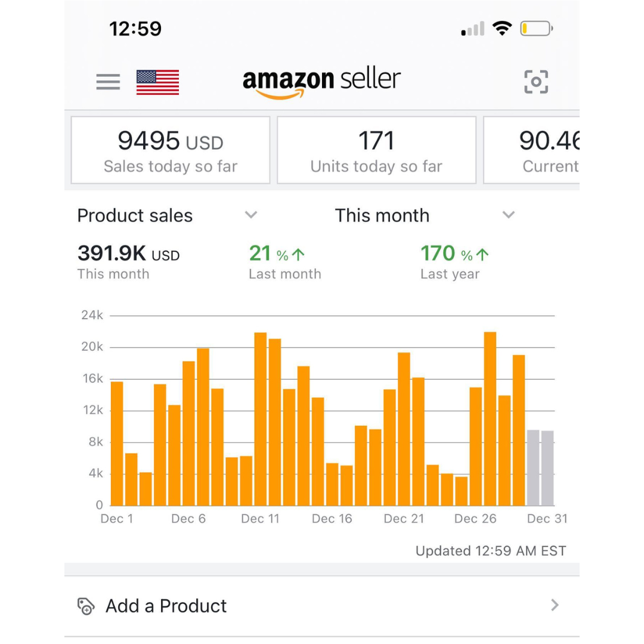Tap the Units today so far card
This screenshot has height=644, width=644.
pyautogui.click(x=376, y=150)
